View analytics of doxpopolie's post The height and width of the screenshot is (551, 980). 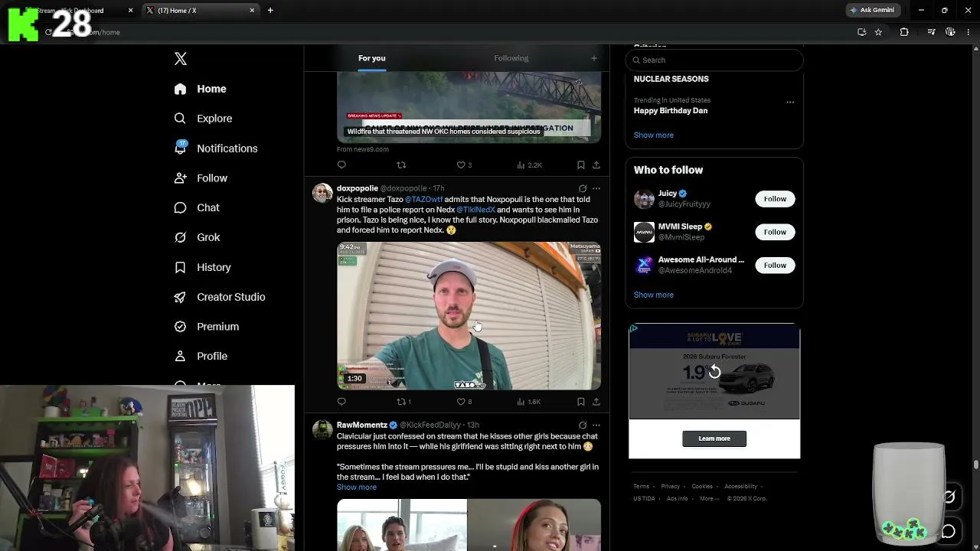529,401
